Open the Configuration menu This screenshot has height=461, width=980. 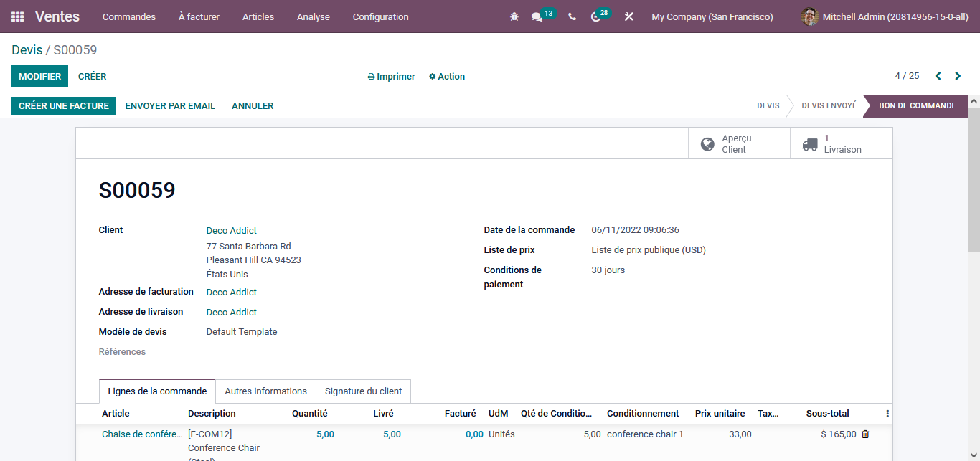pos(381,16)
